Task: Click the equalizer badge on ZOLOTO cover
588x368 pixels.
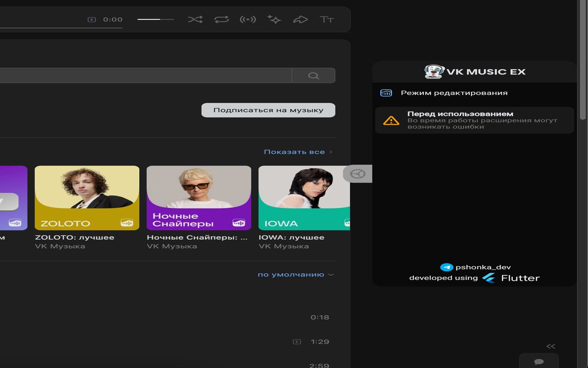Action: click(127, 223)
